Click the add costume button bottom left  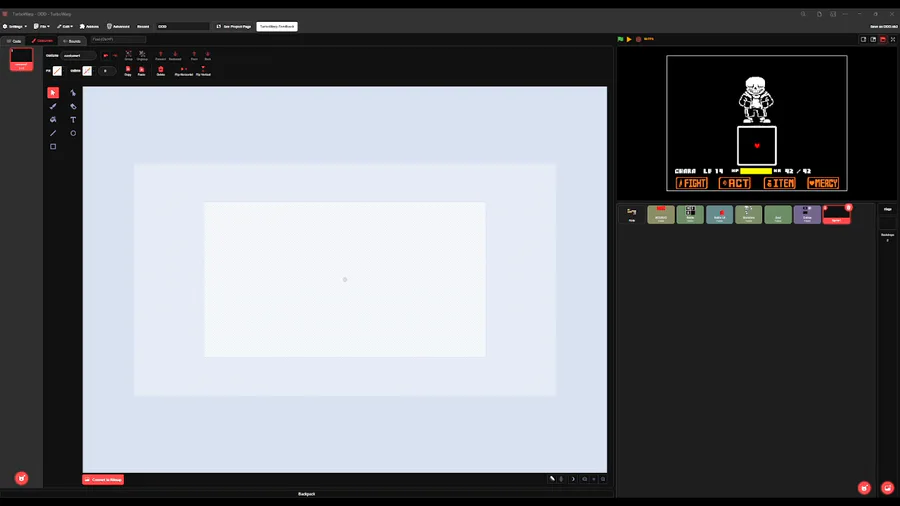21,478
